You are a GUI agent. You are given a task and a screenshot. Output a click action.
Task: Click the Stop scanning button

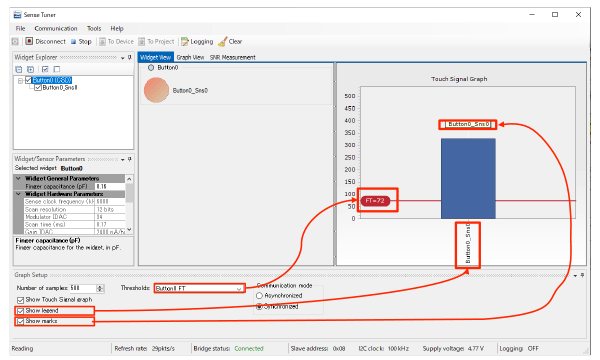click(81, 41)
